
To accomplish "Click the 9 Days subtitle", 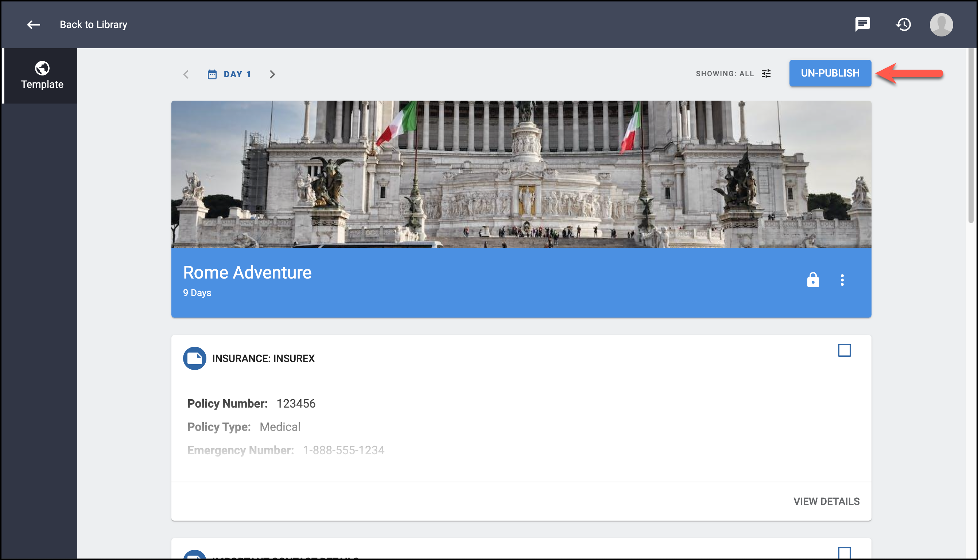I will (197, 293).
